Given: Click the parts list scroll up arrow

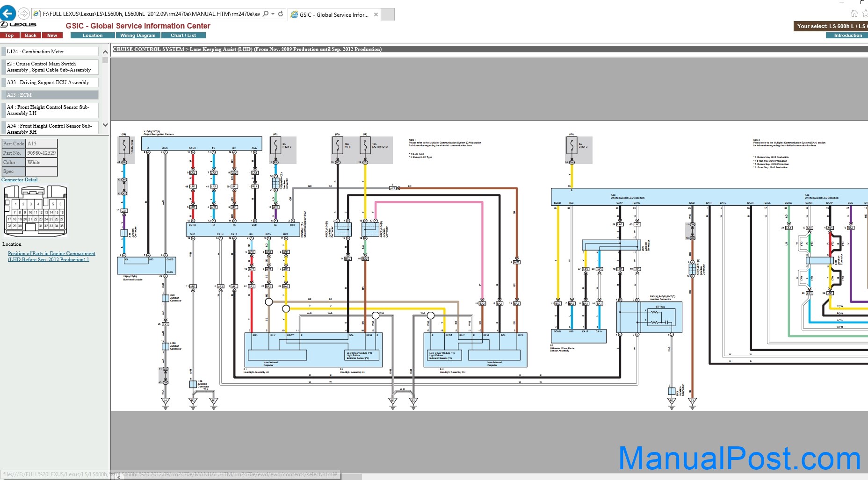Looking at the screenshot, I should (105, 51).
